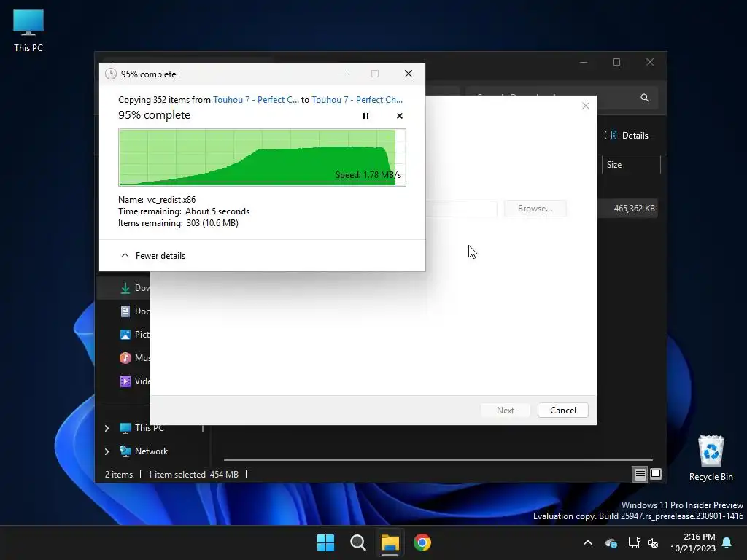Click the '2 items' status bar text
The height and width of the screenshot is (560, 747).
[x=119, y=474]
